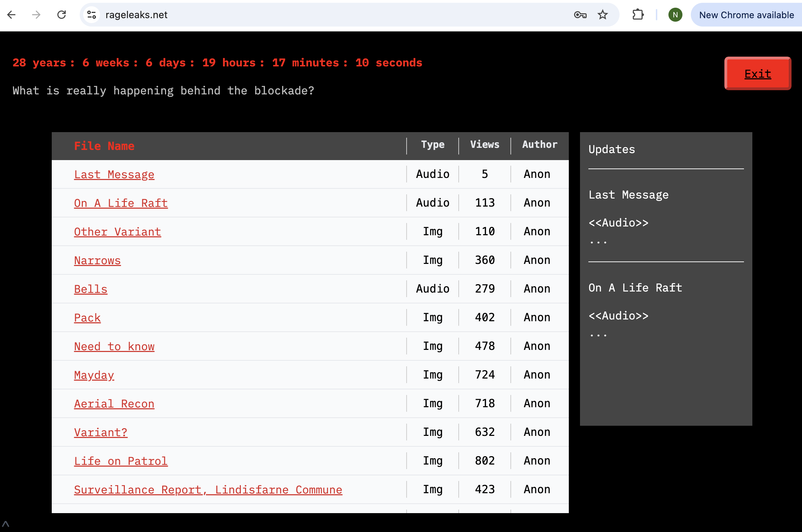Screen dimensions: 802x532
Task: Click the Views column header
Action: click(x=485, y=144)
